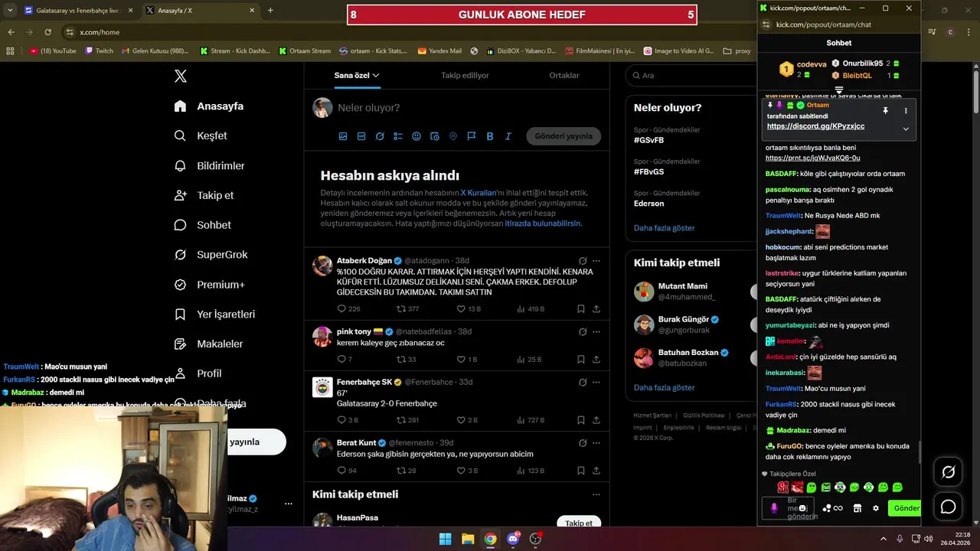Click the pin icon on the pinned Kick message

tap(886, 111)
